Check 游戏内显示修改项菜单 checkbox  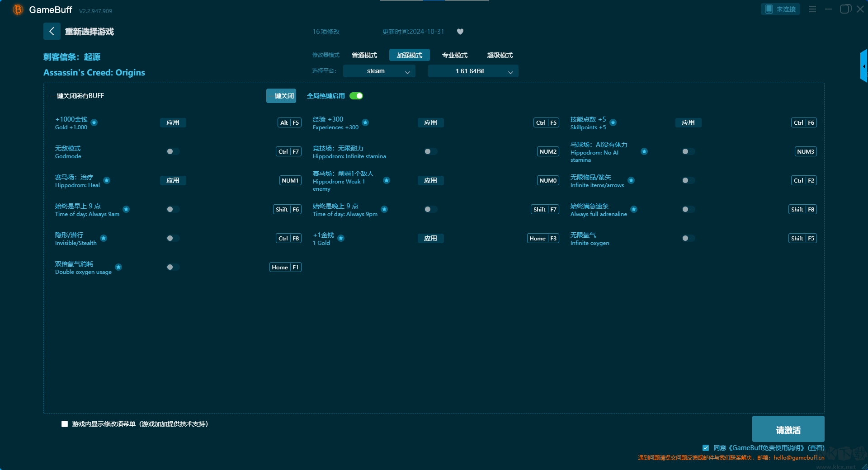pyautogui.click(x=65, y=424)
